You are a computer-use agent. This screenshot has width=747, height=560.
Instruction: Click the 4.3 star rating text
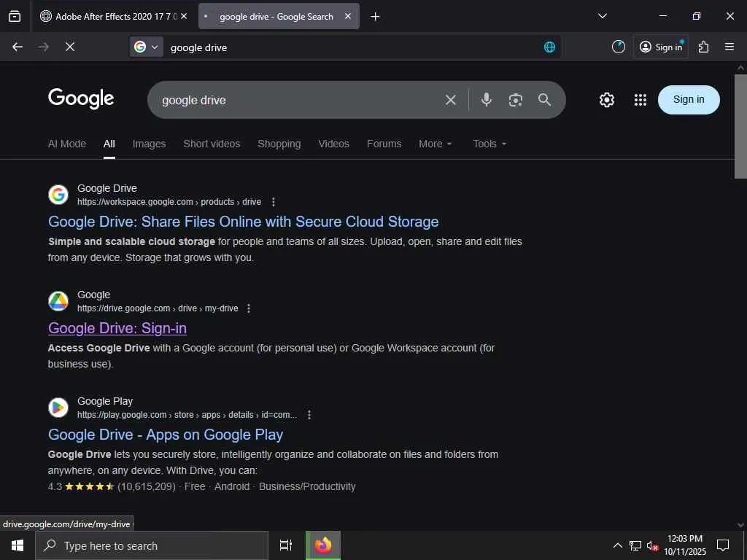point(55,486)
